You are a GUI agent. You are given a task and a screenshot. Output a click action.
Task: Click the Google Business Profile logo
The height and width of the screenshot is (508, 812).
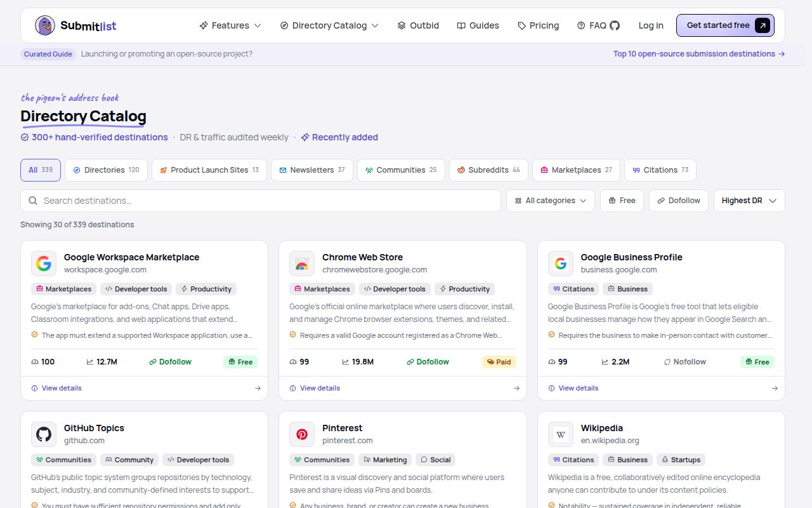[x=560, y=264]
